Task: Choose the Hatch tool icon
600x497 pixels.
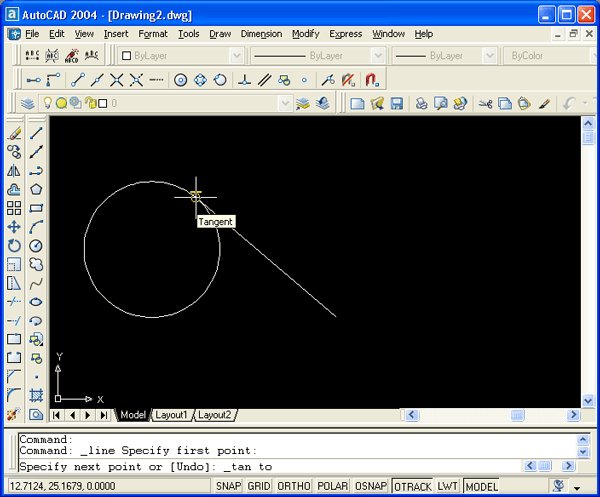Action: (36, 395)
